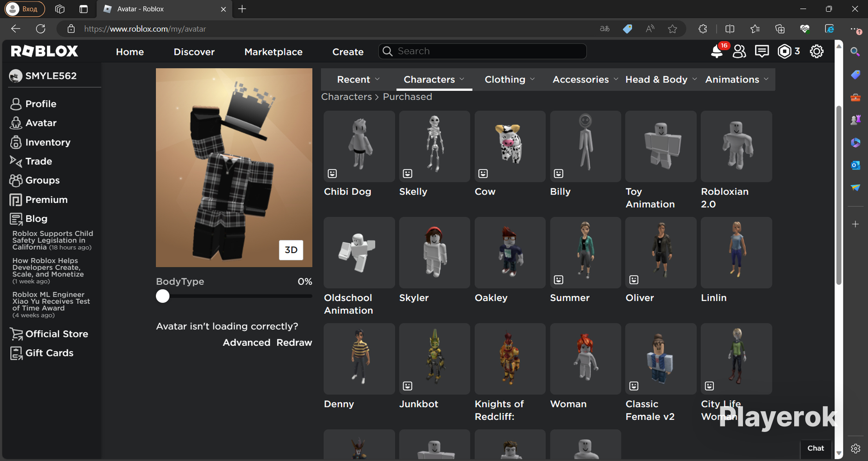The image size is (868, 461).
Task: Click the browser back arrow
Action: coord(16,29)
